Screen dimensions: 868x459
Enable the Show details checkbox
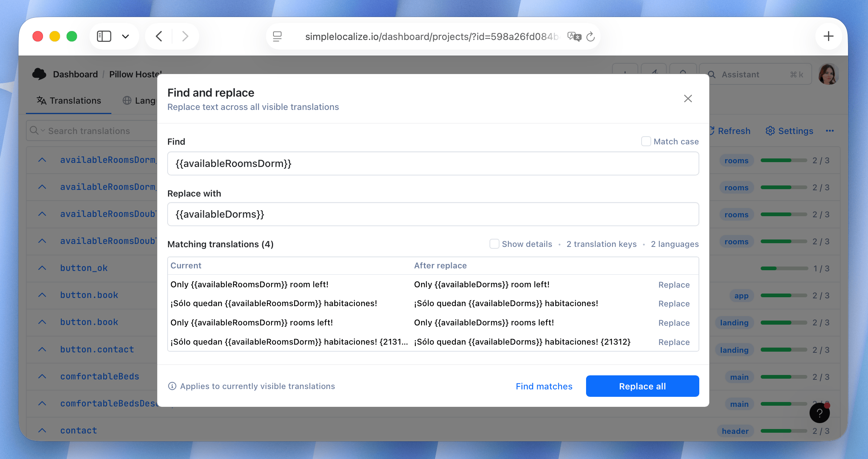click(494, 244)
